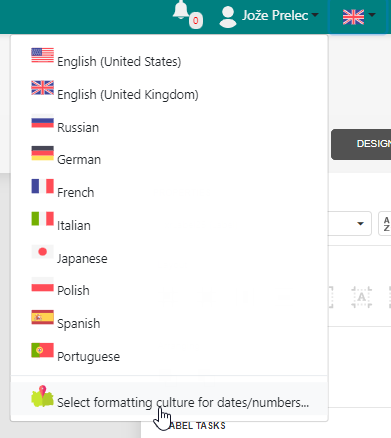Click the map pin formatting culture icon
This screenshot has height=438, width=391.
[42, 396]
